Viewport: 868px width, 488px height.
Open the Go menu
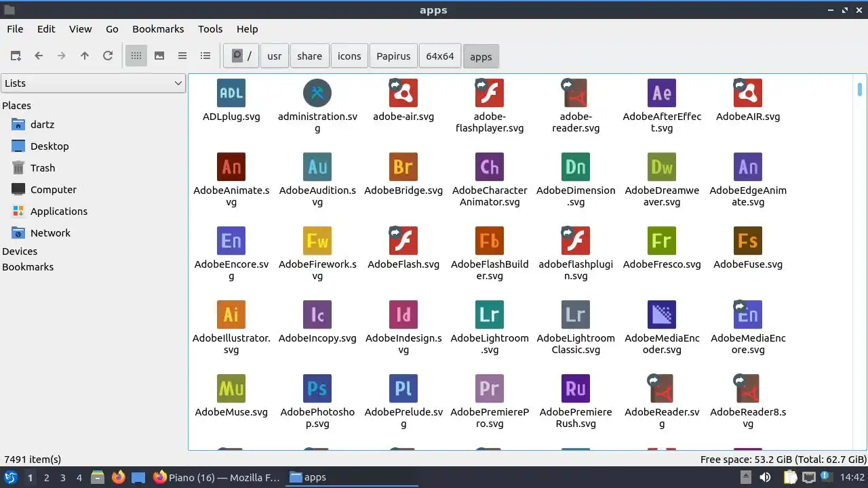(x=112, y=29)
